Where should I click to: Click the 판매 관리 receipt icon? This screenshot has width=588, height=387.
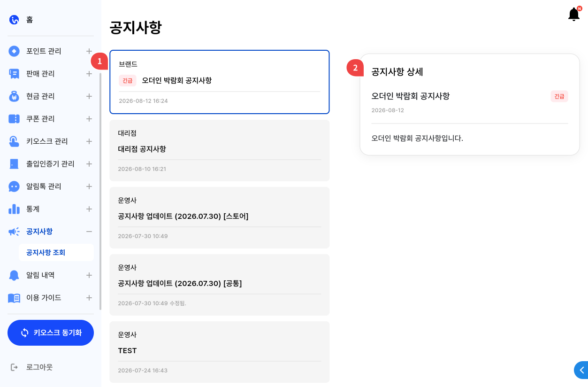[x=14, y=74]
